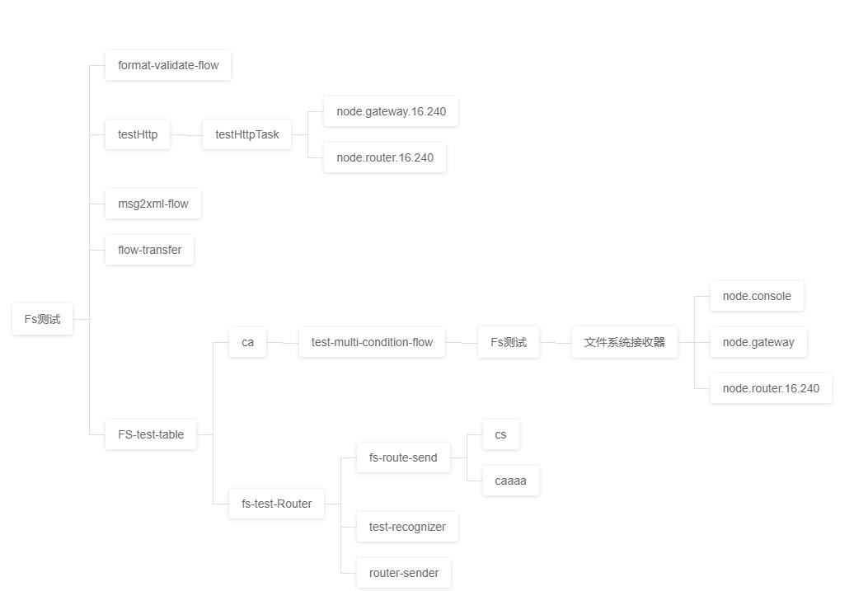The image size is (868, 591).
Task: Open the testHttpTask node
Action: coord(247,134)
